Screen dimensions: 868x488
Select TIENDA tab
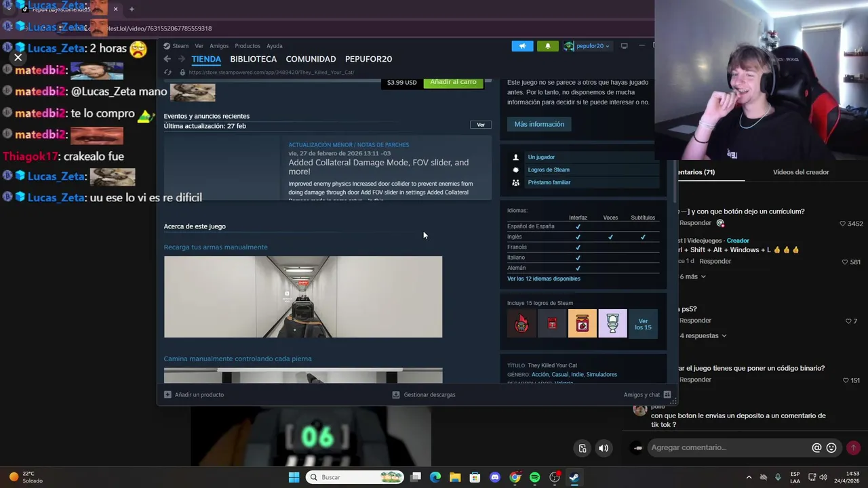[x=206, y=59]
